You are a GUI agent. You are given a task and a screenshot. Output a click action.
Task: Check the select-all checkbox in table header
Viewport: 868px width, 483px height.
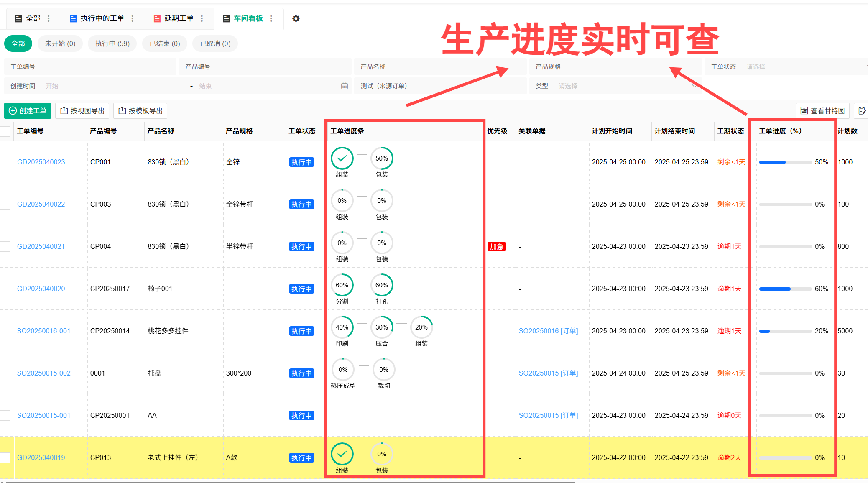pyautogui.click(x=5, y=131)
